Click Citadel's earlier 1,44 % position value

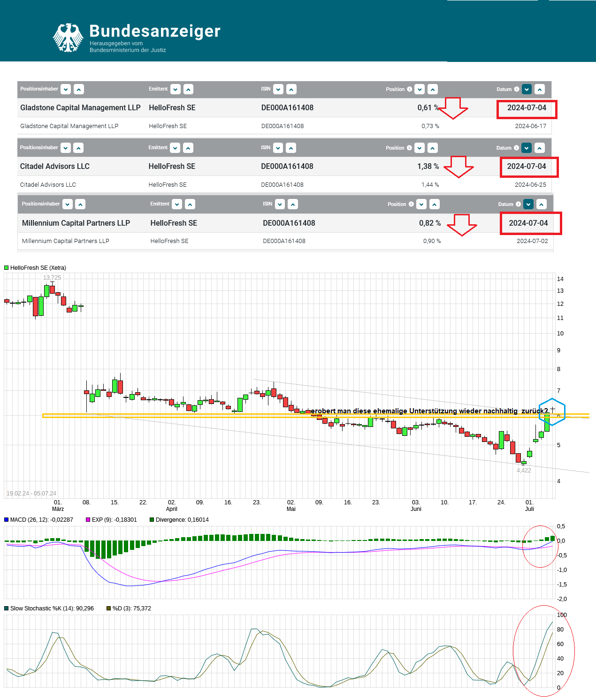[430, 184]
